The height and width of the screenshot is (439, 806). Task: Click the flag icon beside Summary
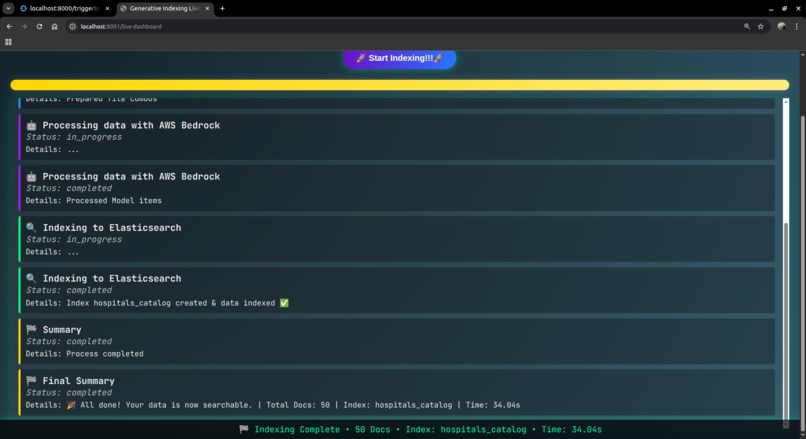[x=31, y=329]
